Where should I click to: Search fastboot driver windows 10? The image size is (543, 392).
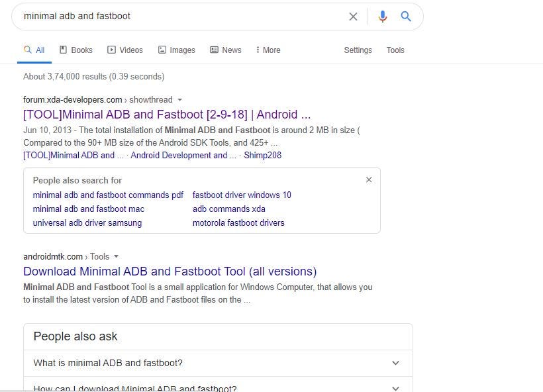coord(242,195)
